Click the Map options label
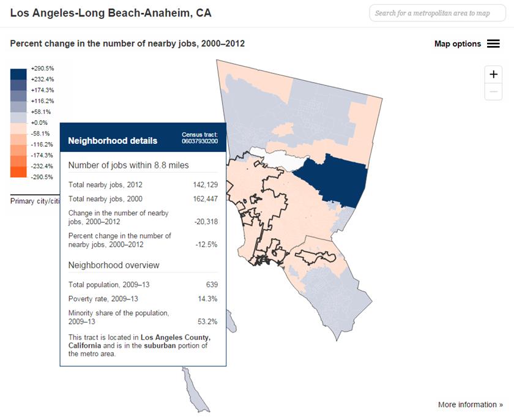The height and width of the screenshot is (420, 514). pos(457,44)
